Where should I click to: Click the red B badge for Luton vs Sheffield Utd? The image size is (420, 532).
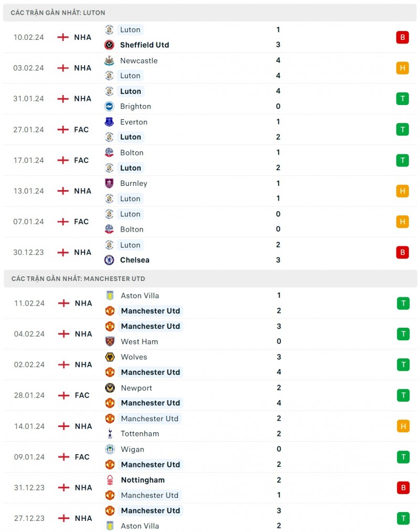403,37
